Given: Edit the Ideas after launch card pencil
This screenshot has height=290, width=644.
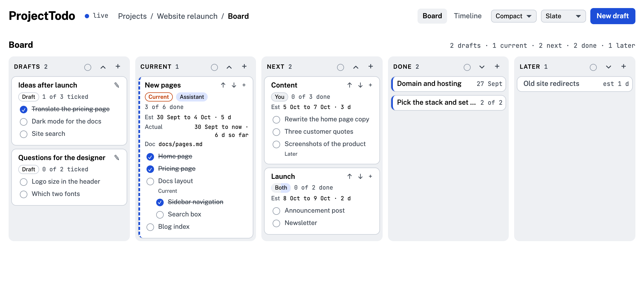Looking at the screenshot, I should pos(117,85).
